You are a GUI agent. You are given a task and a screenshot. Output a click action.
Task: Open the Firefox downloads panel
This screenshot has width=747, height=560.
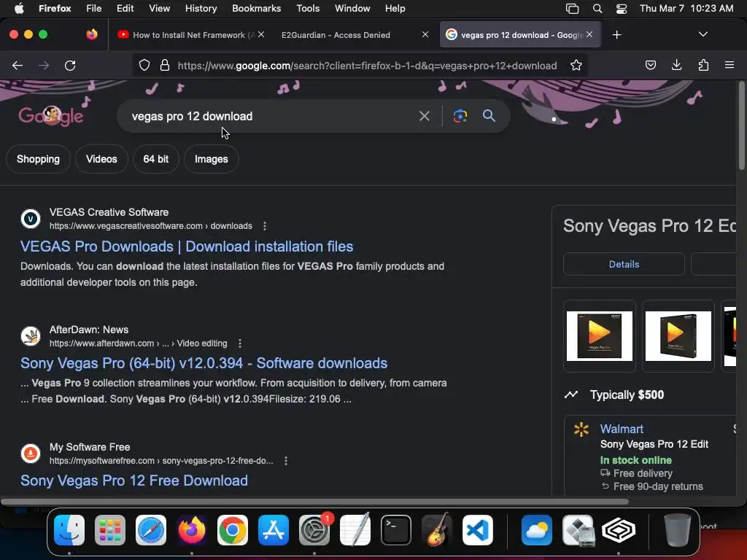point(676,65)
